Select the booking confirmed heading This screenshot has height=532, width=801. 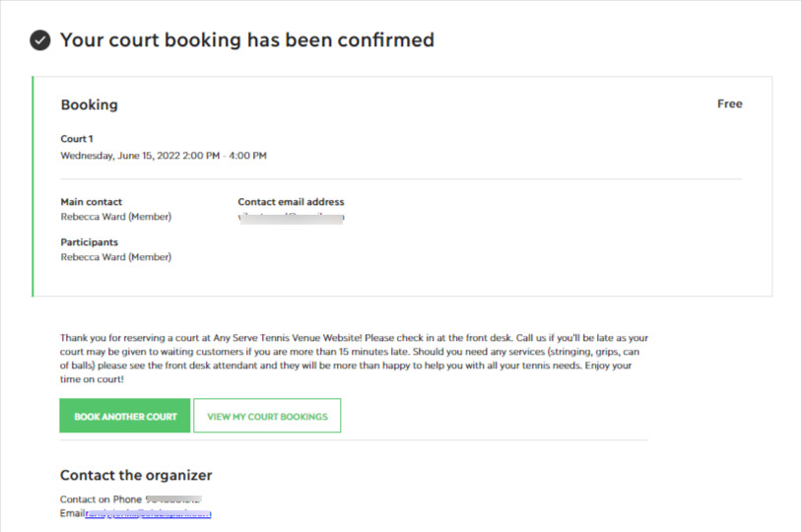pos(247,39)
